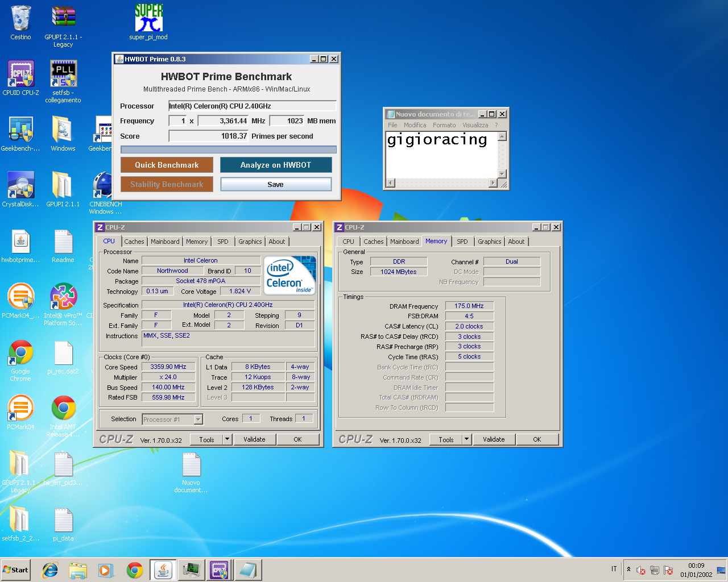Open the CrystalDisk shortcut icon
Screen dimensions: 728x582
(20, 190)
